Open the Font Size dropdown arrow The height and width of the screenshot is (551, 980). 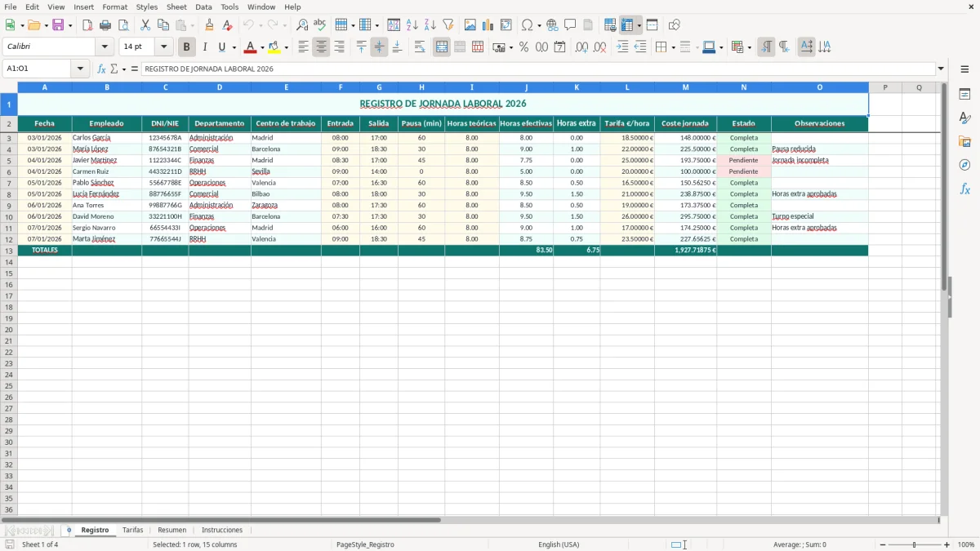[x=164, y=47]
